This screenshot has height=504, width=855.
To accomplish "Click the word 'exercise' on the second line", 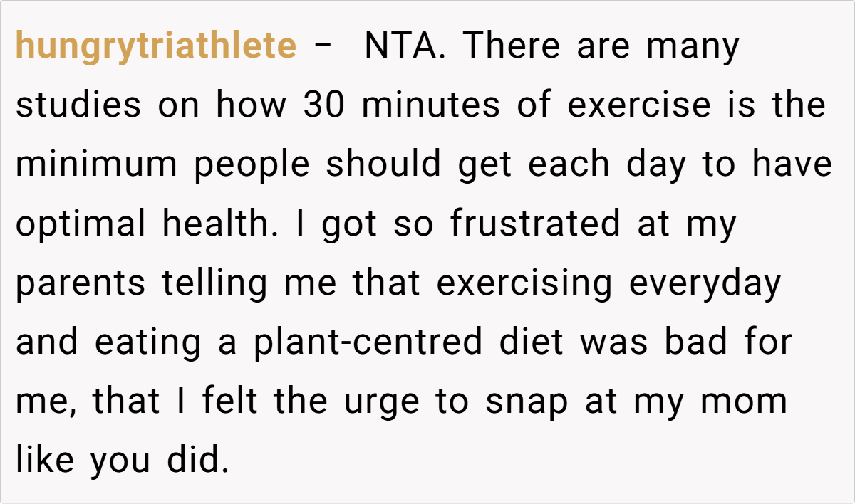I will point(639,106).
